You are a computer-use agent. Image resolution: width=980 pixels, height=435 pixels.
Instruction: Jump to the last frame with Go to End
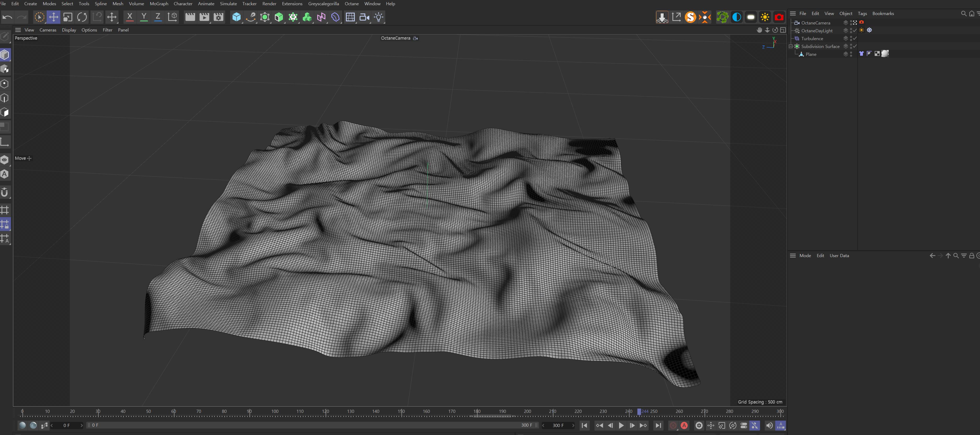658,426
